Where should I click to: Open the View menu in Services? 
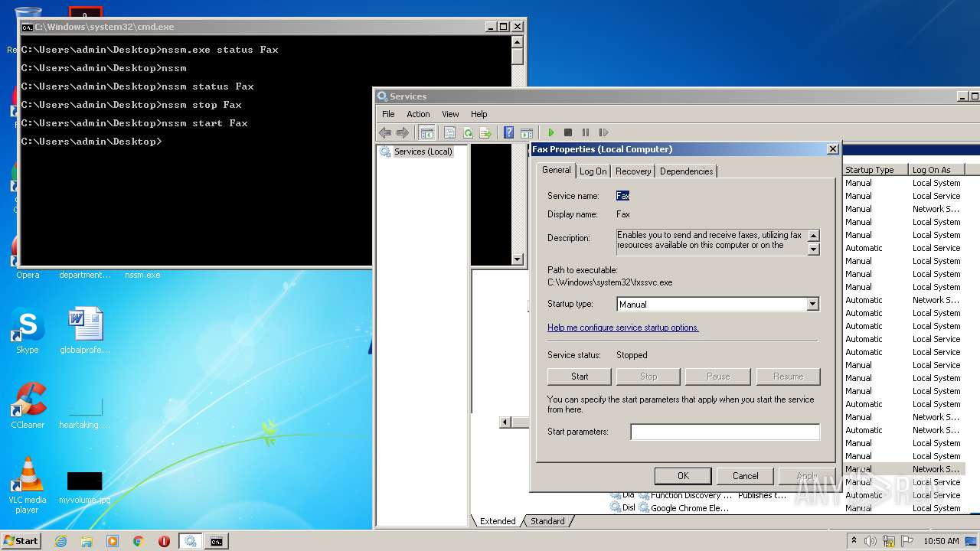tap(450, 114)
